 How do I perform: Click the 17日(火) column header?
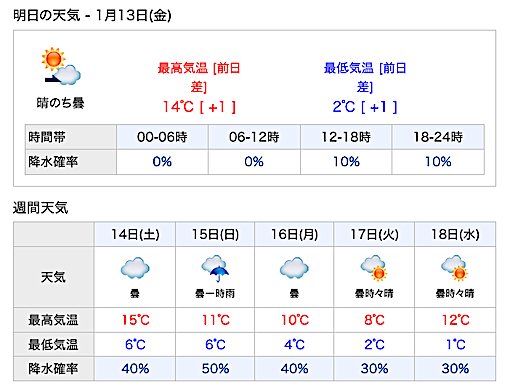[x=374, y=234]
